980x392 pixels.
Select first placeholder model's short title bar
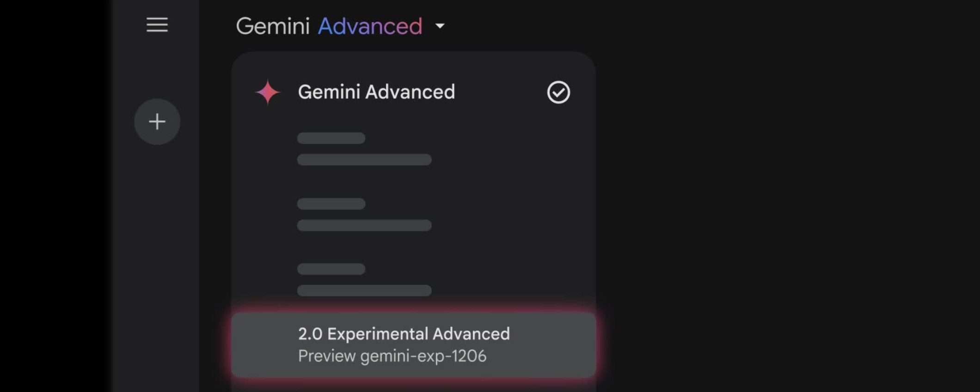331,138
